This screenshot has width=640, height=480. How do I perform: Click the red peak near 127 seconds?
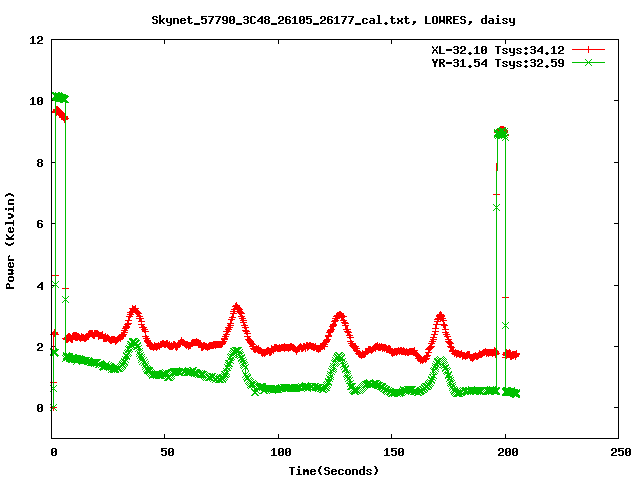coord(340,315)
